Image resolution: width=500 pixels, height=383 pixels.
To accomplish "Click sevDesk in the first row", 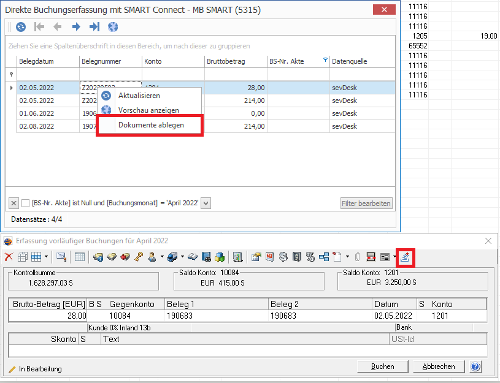I will pyautogui.click(x=344, y=88).
